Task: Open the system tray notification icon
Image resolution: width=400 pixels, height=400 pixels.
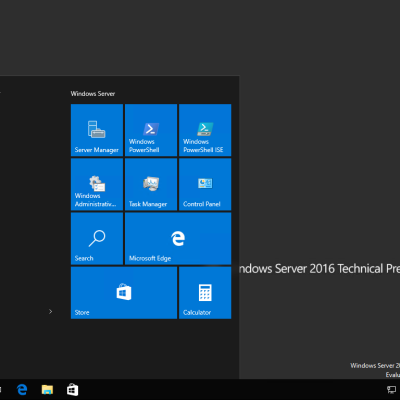Action: pos(391,389)
